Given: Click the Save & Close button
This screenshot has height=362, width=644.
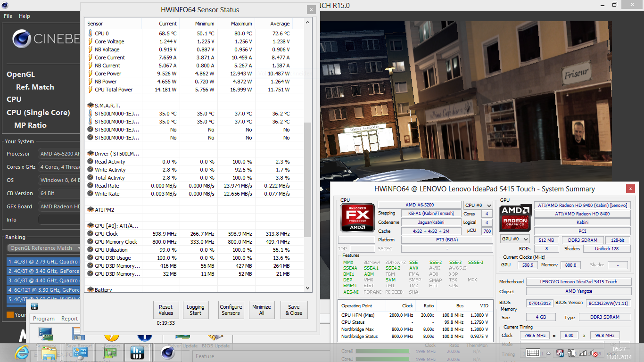Looking at the screenshot, I should [x=294, y=310].
